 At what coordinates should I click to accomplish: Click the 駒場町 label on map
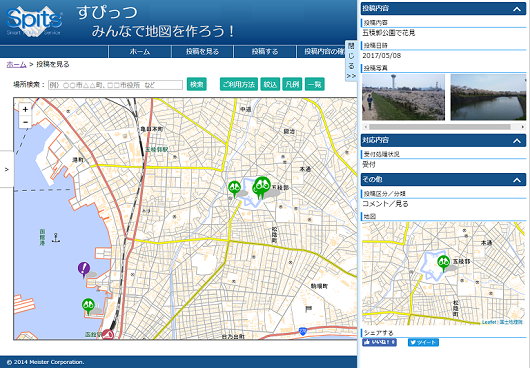[x=319, y=286]
